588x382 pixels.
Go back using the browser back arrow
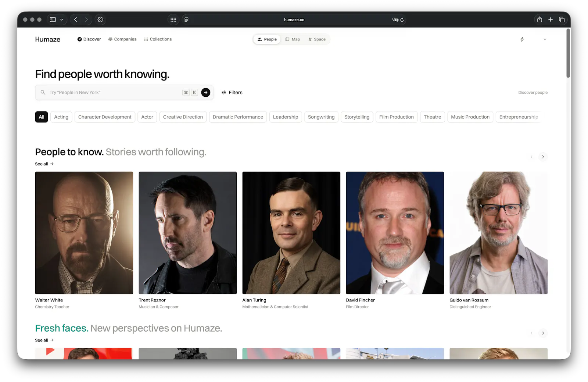point(76,19)
